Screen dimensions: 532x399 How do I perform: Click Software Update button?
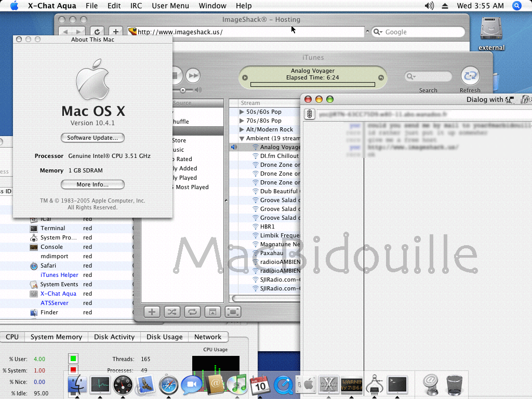point(92,138)
